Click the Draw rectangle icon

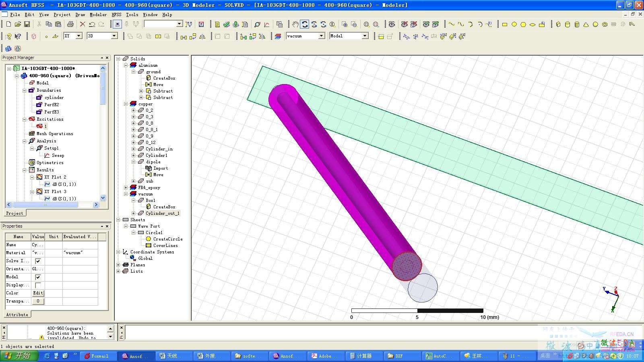[505, 24]
